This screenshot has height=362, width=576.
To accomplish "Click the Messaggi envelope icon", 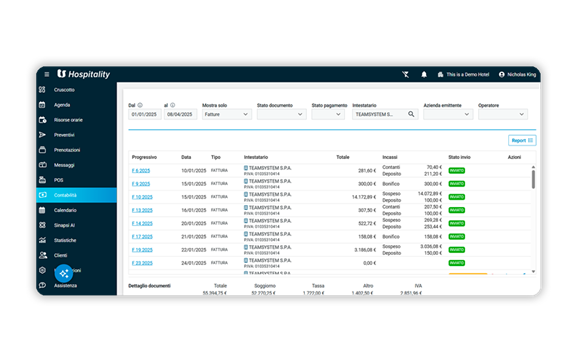I will click(x=43, y=165).
